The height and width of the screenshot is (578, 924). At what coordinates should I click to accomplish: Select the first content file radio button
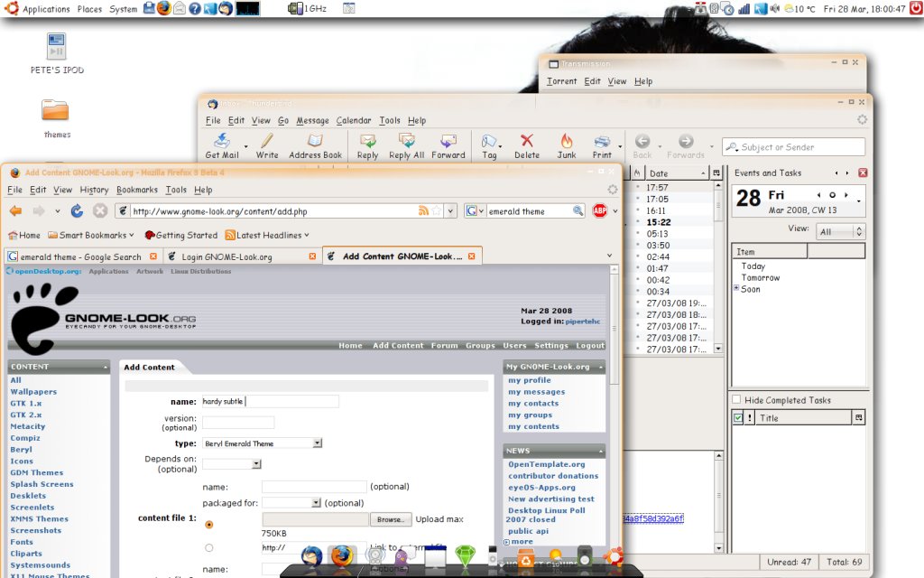pos(208,525)
